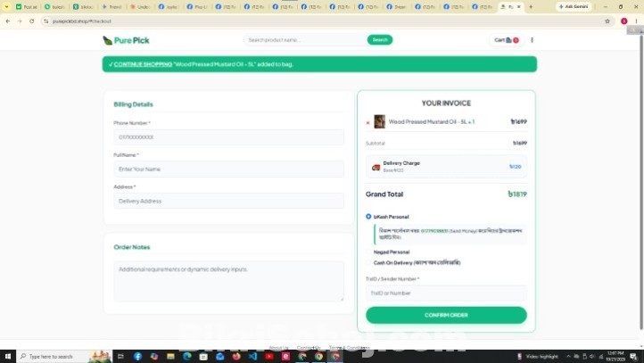Open Task View on the taskbar
Viewport: 644px width, 363px height.
click(x=120, y=357)
